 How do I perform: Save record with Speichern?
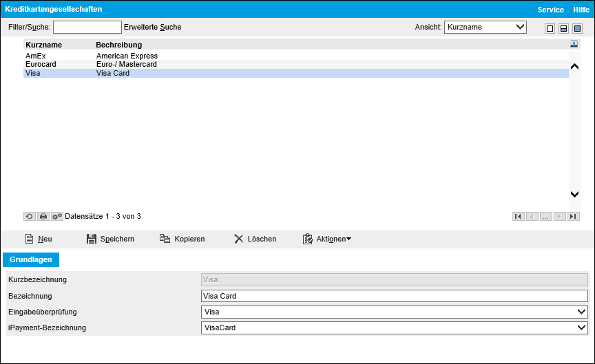110,239
